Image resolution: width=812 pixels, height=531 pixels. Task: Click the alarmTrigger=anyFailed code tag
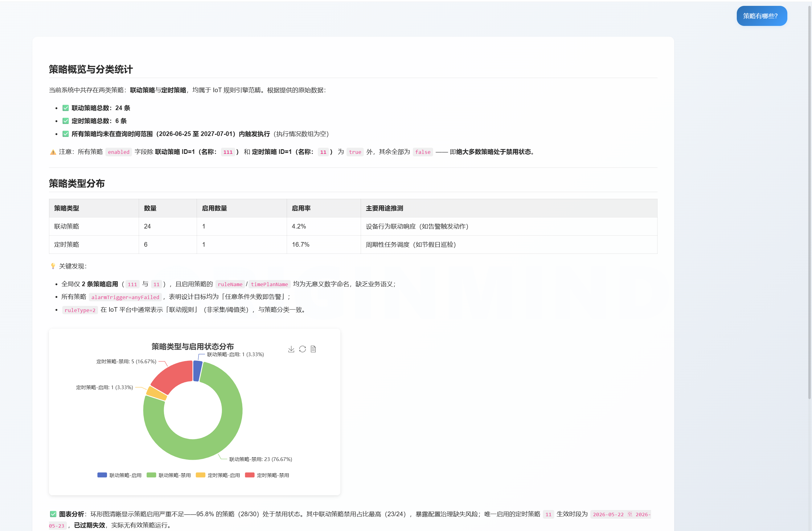125,297
